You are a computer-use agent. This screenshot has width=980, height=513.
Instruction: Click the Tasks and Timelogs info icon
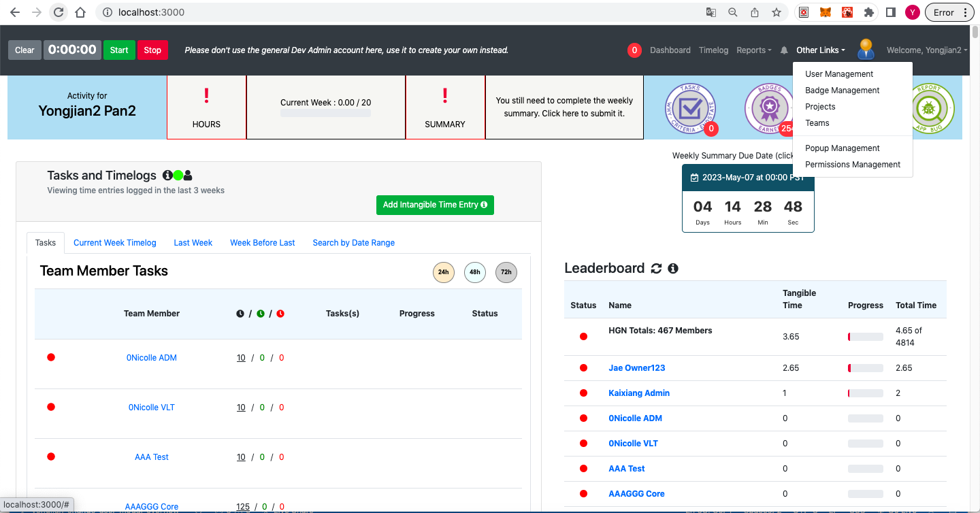click(x=167, y=176)
